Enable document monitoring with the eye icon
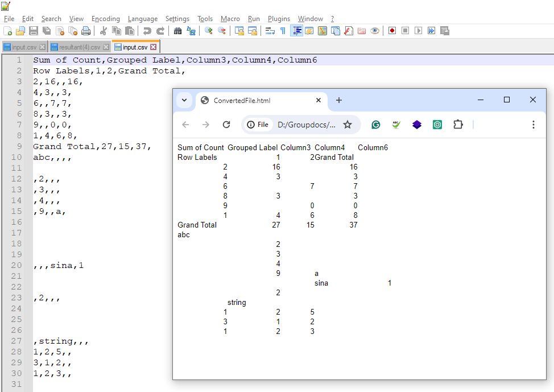Screen dimensions: 554x392 (374, 30)
